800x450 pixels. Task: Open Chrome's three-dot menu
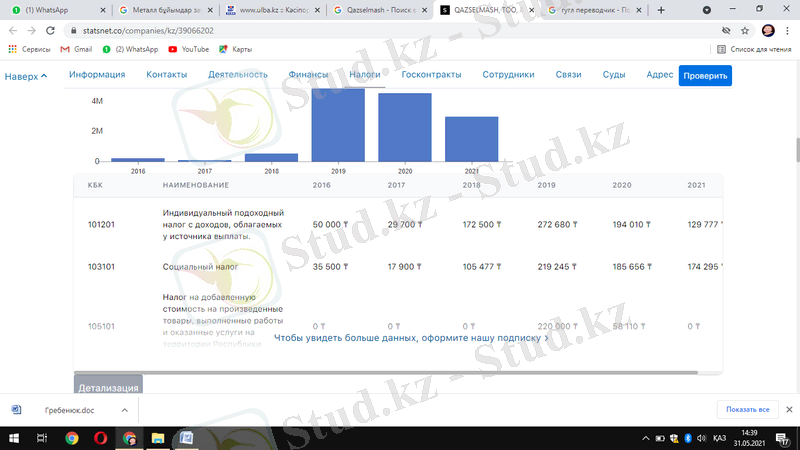coord(787,31)
